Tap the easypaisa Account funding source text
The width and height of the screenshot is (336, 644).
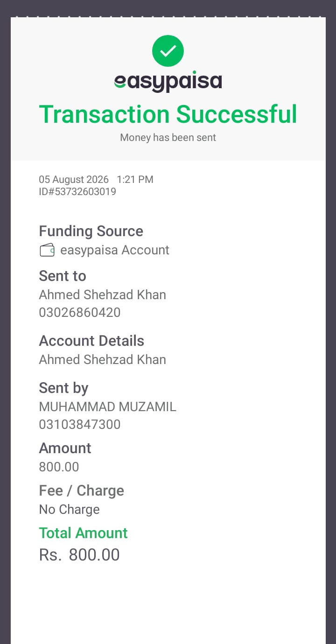(x=115, y=250)
